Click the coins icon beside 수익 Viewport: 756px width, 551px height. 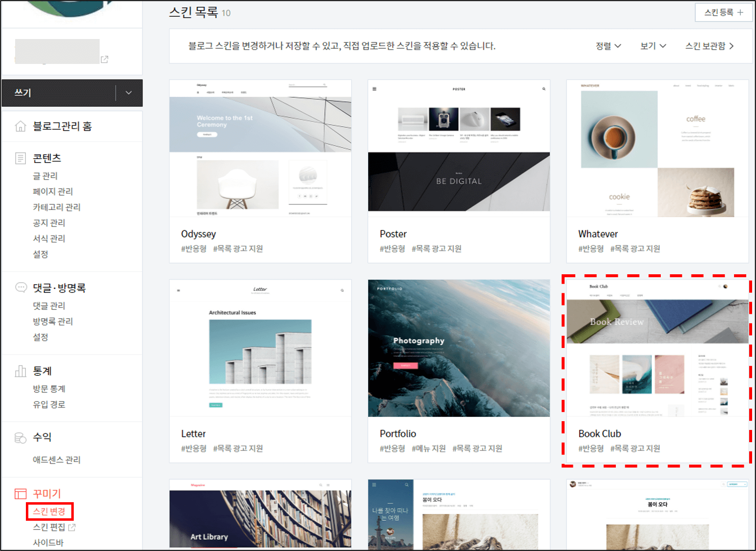point(20,437)
